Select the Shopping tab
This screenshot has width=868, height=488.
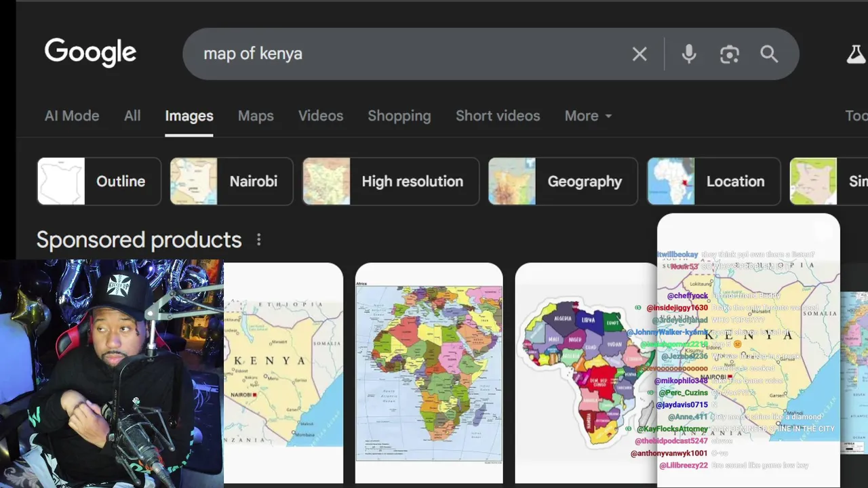pos(399,116)
